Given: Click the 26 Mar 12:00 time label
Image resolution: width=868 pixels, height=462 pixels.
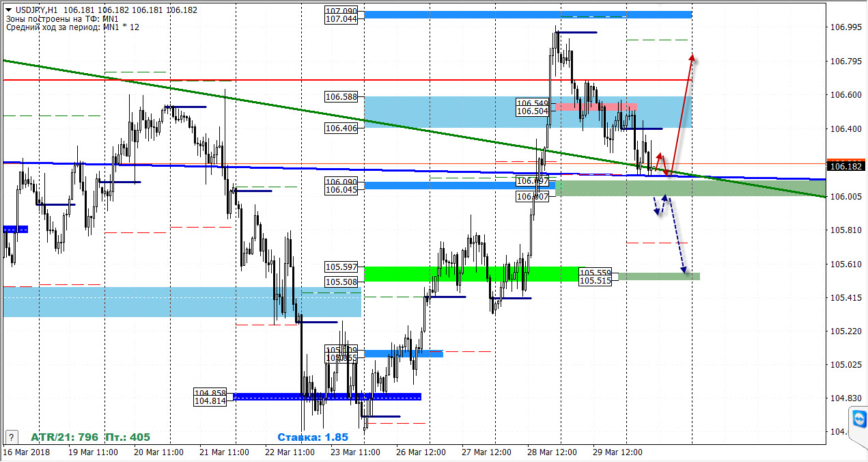Looking at the screenshot, I should [421, 452].
